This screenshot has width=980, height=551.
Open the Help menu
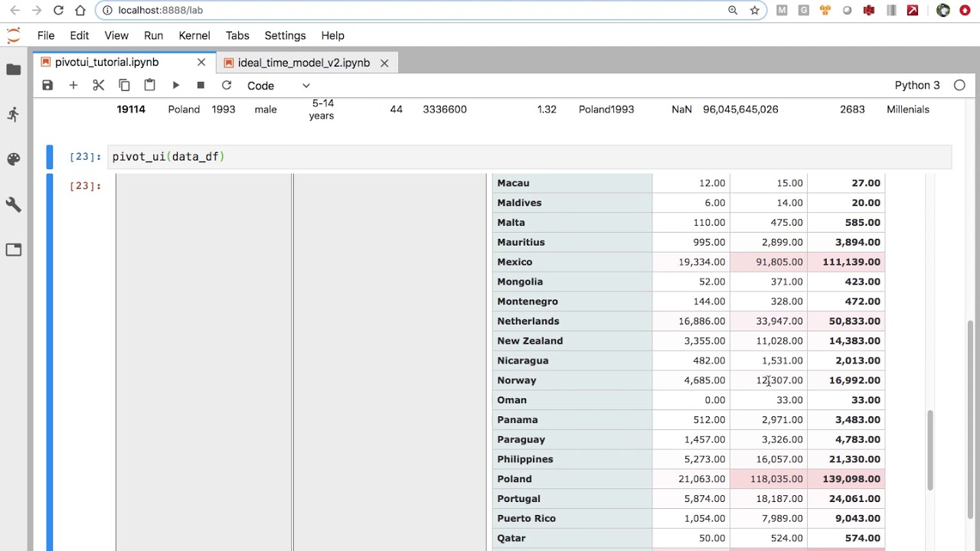click(333, 36)
